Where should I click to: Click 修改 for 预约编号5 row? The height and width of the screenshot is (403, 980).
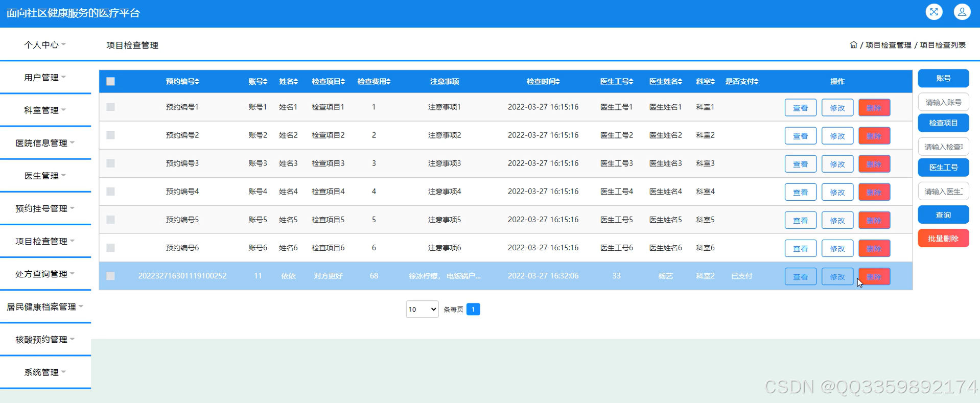pos(837,220)
